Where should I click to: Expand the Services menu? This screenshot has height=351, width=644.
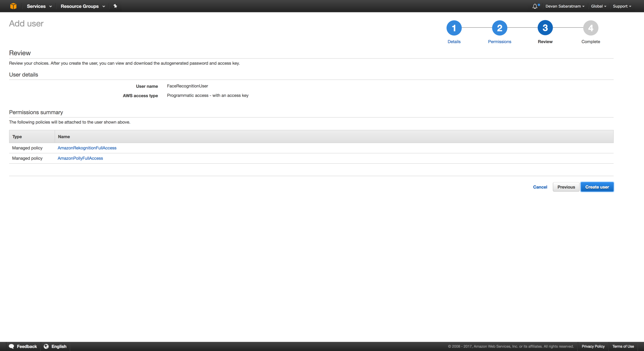(39, 6)
